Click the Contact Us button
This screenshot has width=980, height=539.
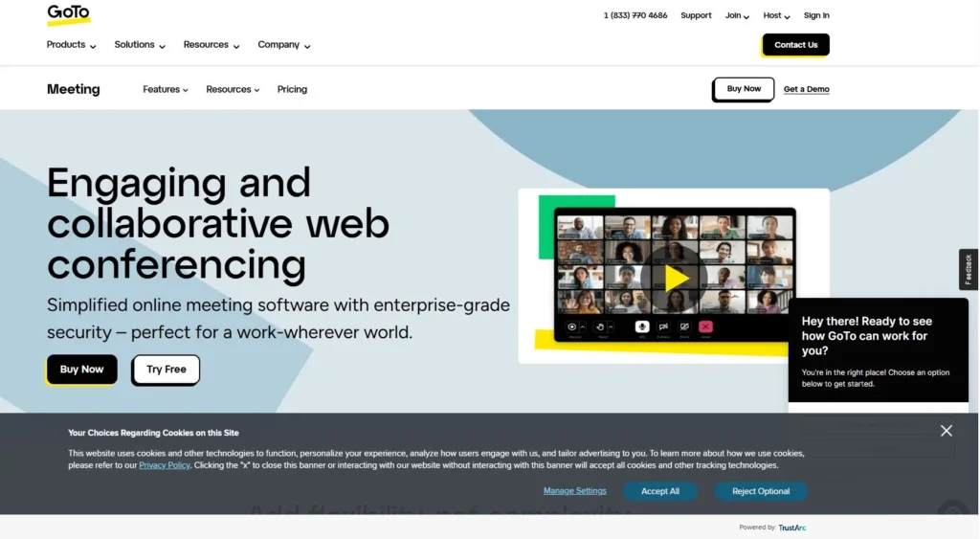[x=795, y=45]
